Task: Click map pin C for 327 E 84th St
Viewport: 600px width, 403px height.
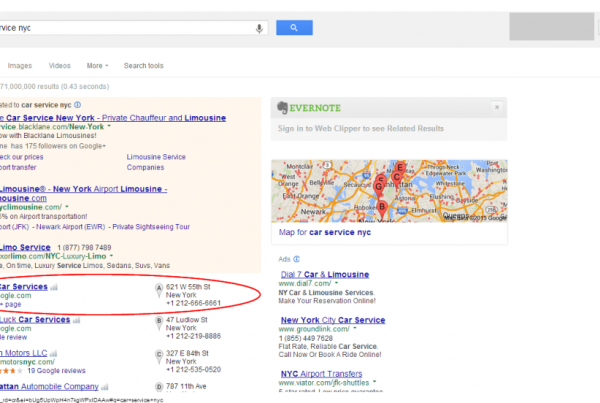Action: (x=159, y=356)
